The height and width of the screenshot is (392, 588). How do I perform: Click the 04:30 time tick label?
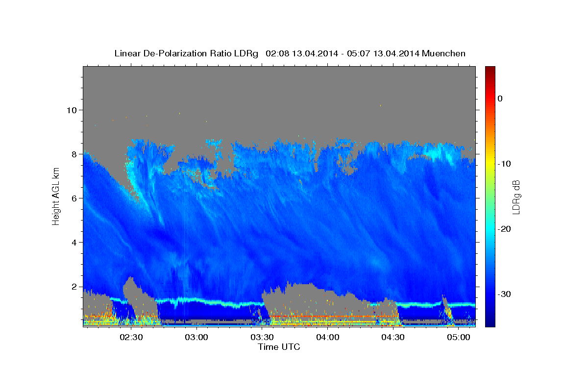(x=393, y=337)
